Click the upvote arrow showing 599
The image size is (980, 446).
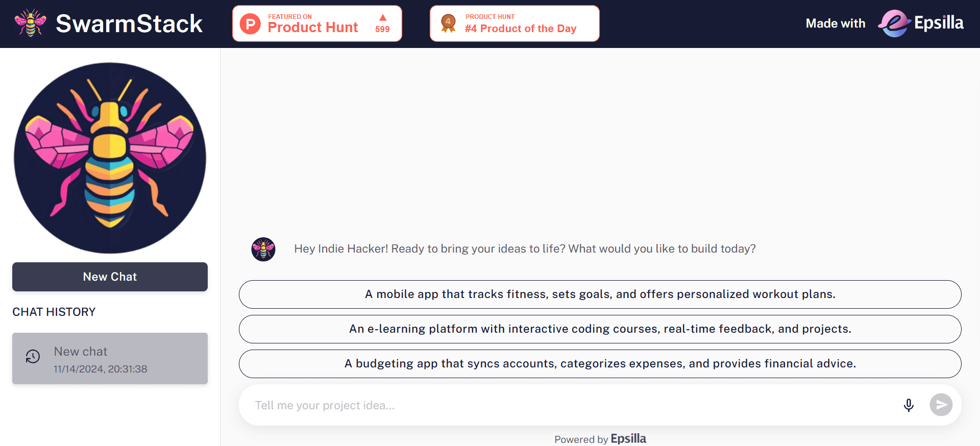point(382,23)
